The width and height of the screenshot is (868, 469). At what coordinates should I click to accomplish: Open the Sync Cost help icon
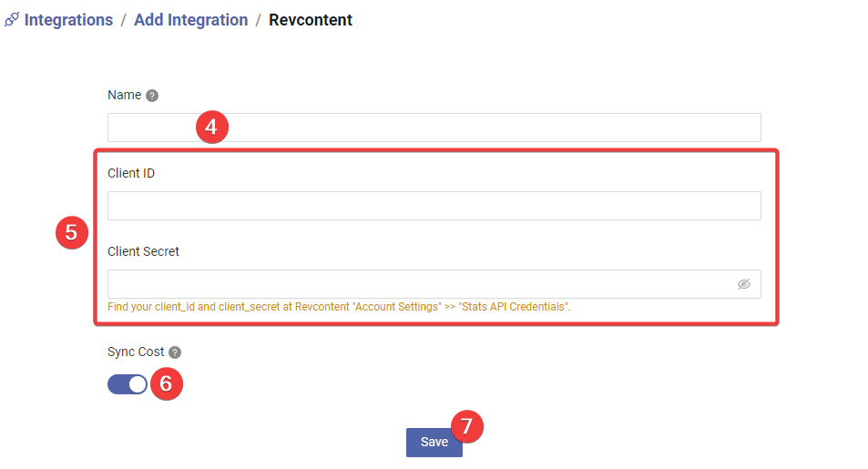click(x=175, y=352)
